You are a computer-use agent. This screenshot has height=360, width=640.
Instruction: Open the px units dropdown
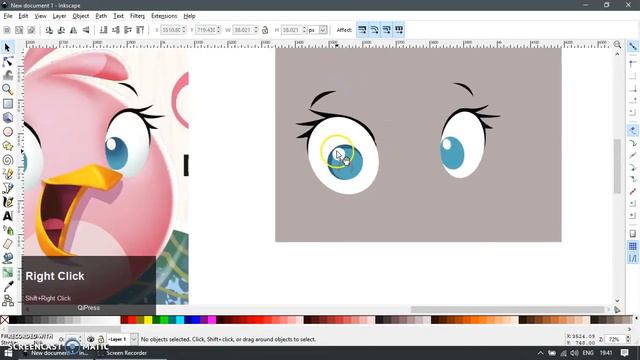[x=323, y=30]
